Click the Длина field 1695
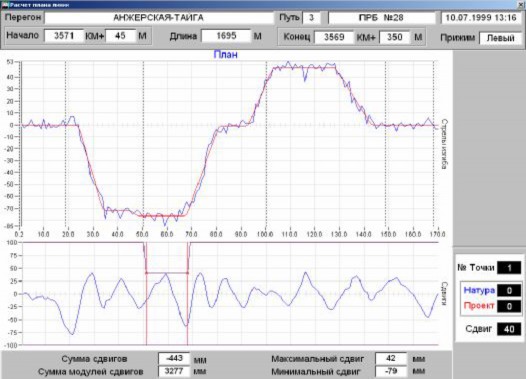 click(x=226, y=36)
